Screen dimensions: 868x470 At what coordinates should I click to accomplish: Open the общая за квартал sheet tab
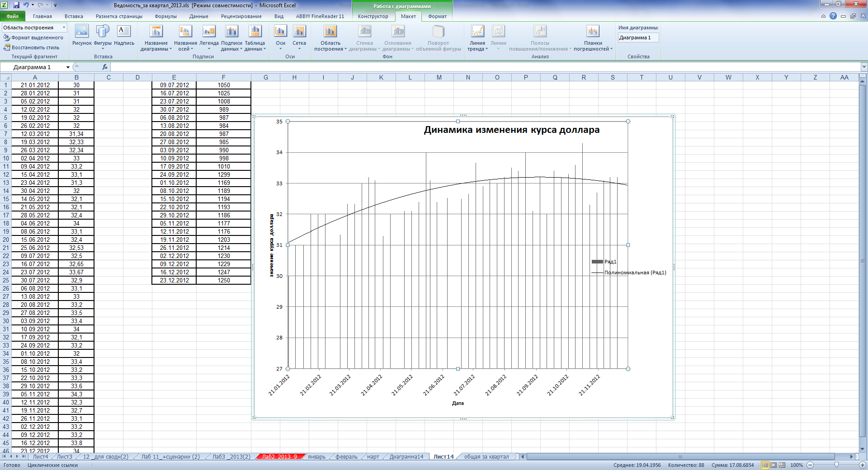pos(486,457)
